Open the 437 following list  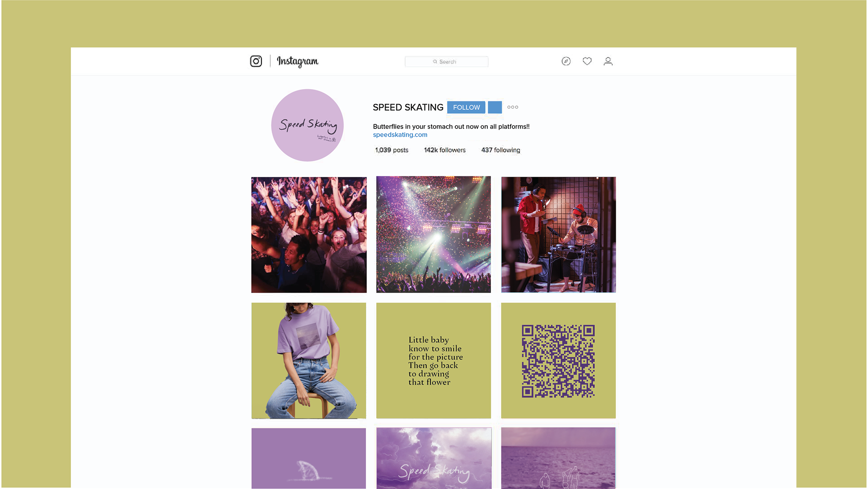click(500, 150)
